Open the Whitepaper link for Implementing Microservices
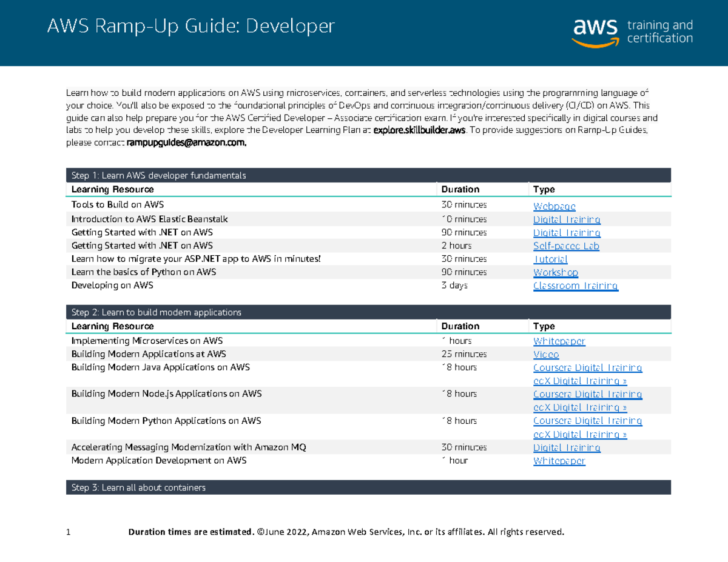728x562 pixels. point(559,341)
